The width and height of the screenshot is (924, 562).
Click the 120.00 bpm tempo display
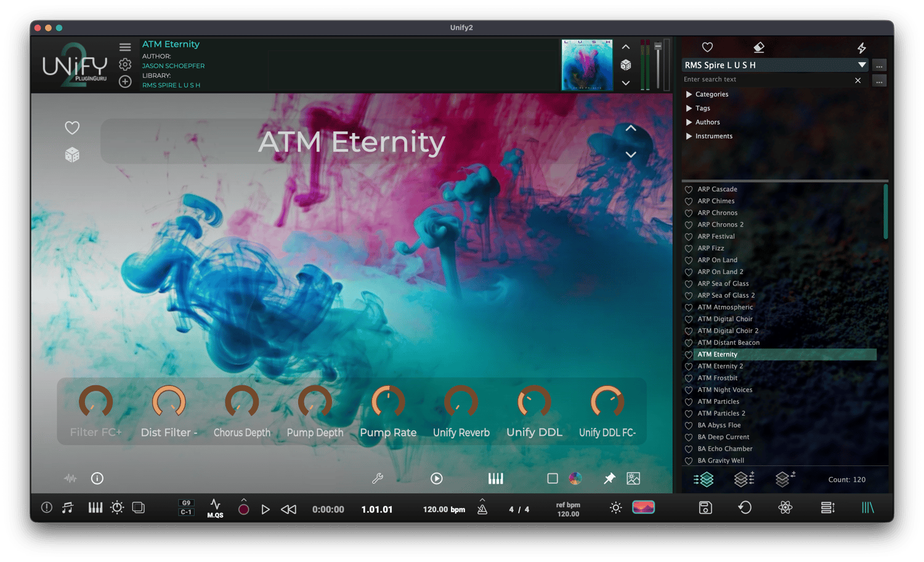pyautogui.click(x=444, y=510)
